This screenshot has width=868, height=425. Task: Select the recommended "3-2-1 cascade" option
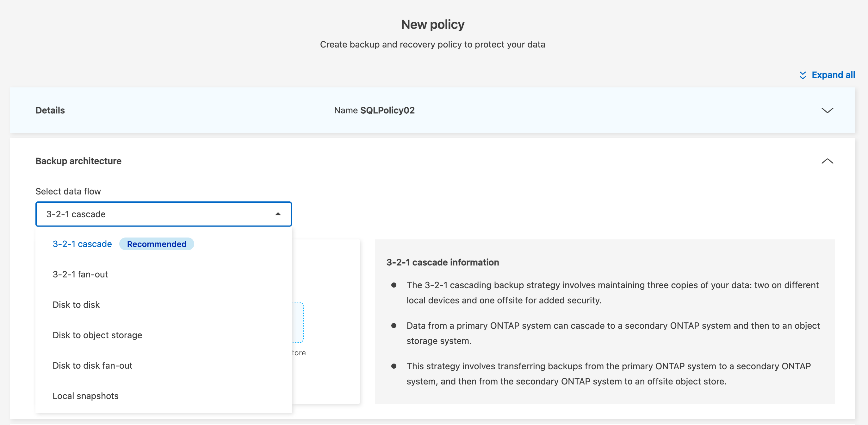pos(82,244)
